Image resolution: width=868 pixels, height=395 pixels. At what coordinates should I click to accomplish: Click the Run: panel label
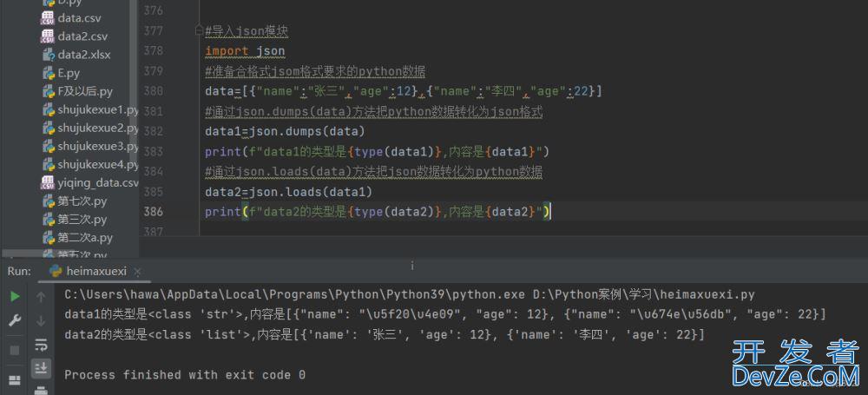click(19, 272)
